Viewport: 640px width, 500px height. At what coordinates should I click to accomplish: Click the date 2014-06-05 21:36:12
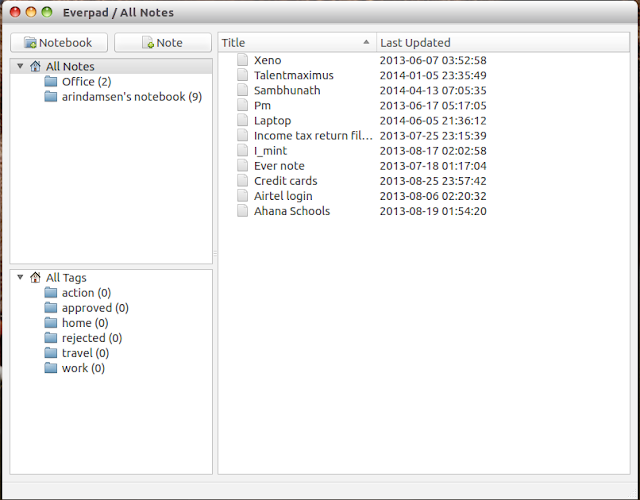click(433, 120)
